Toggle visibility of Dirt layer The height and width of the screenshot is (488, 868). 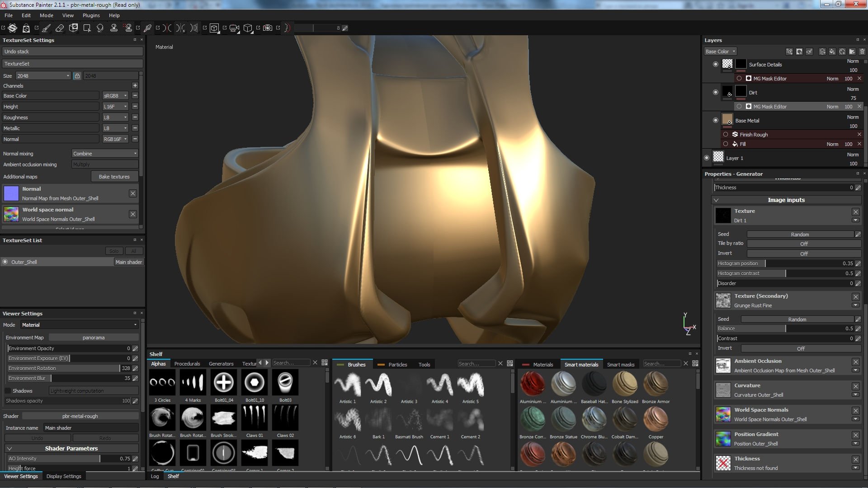tap(715, 92)
